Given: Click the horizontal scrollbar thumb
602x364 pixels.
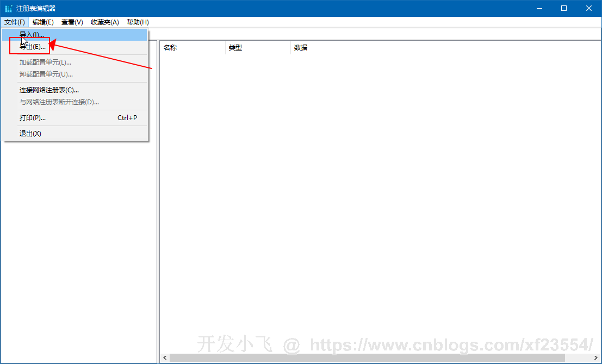Looking at the screenshot, I should click(367, 357).
